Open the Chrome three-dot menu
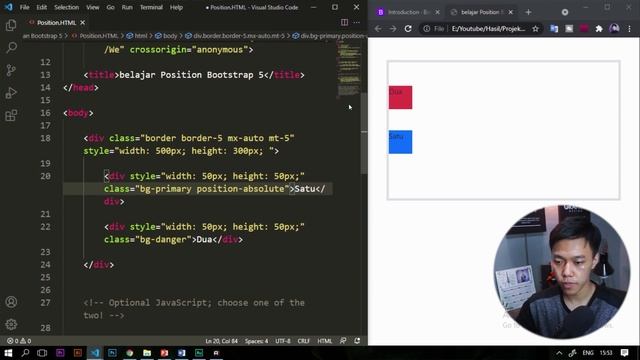Screen dimensions: 640x360 [x=629, y=29]
